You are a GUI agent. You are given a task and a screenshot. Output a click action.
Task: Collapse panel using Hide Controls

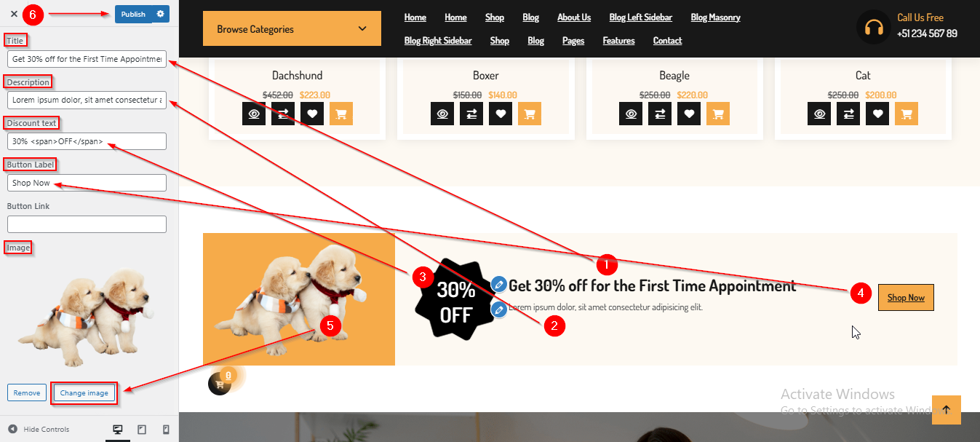coord(39,430)
